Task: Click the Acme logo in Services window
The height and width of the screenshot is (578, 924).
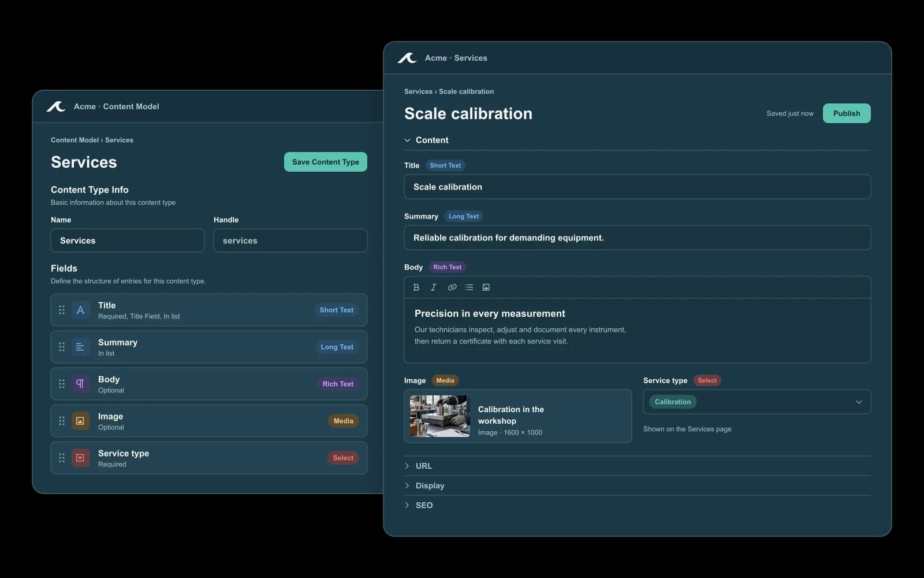Action: click(x=407, y=58)
